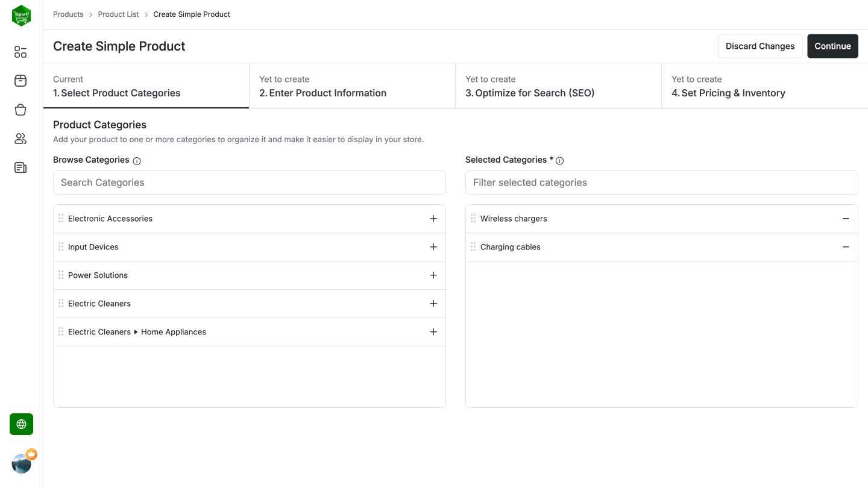
Task: Click the green globe storefront icon
Action: click(21, 424)
